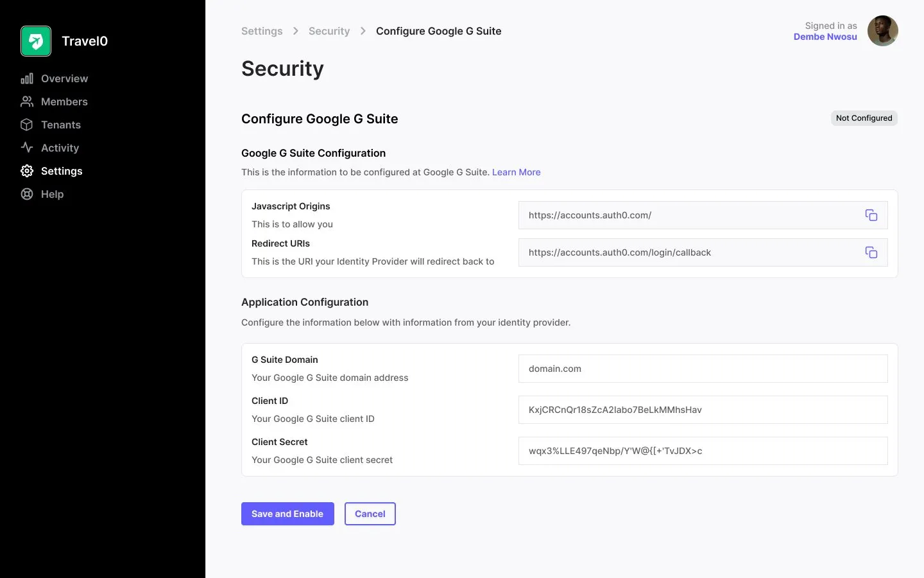924x578 pixels.
Task: Click first breadcrumb chevron after Settings
Action: [x=296, y=31]
